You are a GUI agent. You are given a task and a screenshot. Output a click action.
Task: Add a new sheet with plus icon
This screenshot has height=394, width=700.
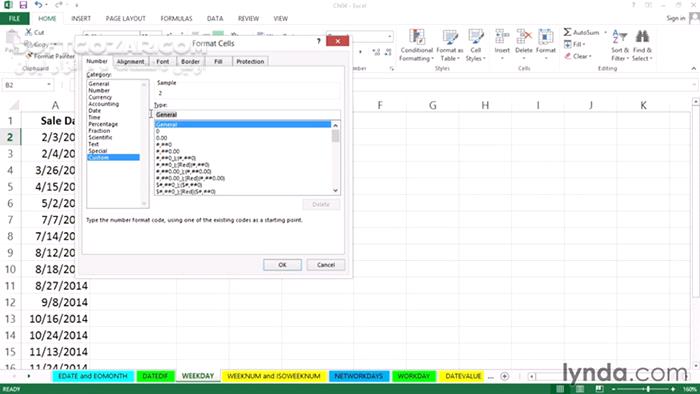(x=504, y=376)
